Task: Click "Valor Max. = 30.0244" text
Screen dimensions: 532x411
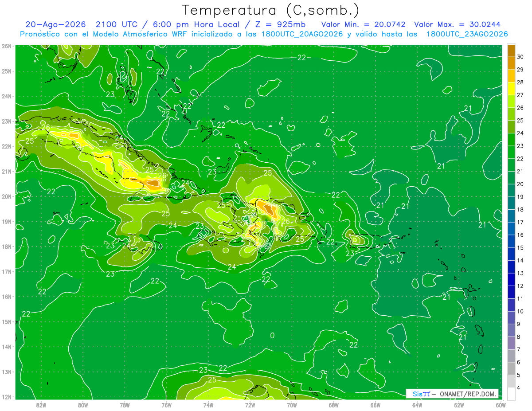Action: tap(457, 24)
